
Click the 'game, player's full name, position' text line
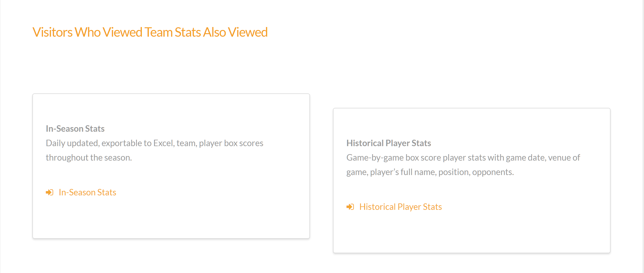(430, 172)
